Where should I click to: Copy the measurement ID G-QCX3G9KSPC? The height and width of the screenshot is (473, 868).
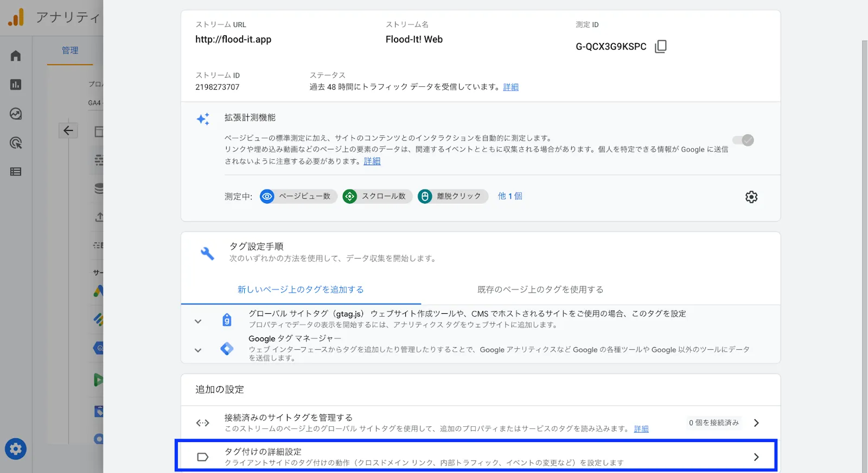(660, 47)
